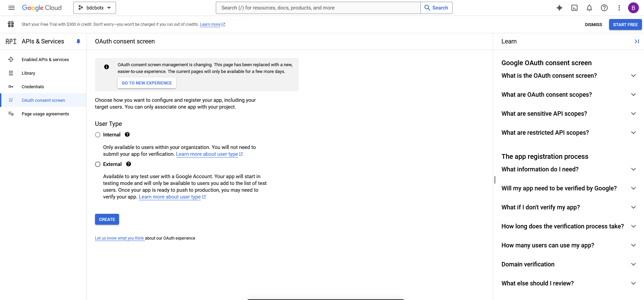Click the help icon next to External
Screen dimensions: 644x300
(x=129, y=164)
